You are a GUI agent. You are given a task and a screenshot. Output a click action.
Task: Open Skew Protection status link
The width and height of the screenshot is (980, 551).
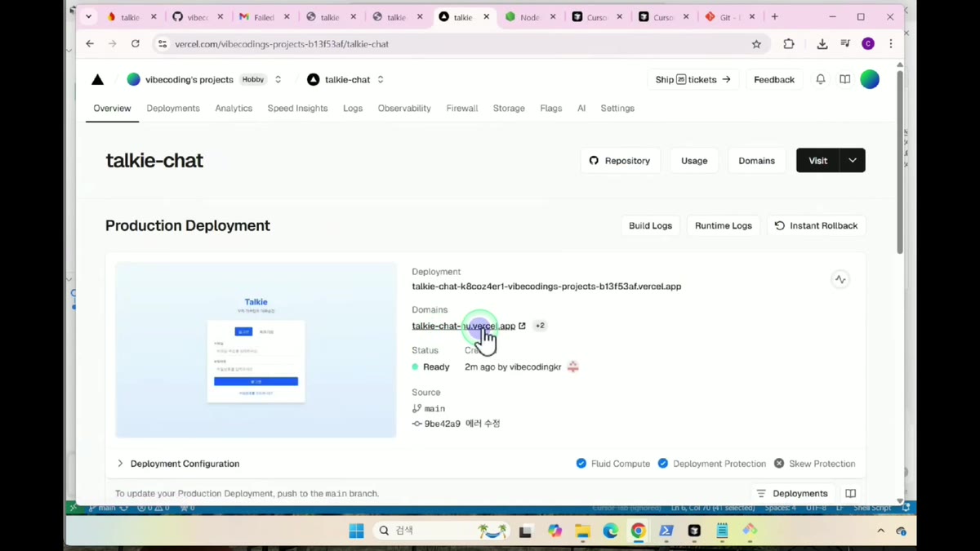815,464
